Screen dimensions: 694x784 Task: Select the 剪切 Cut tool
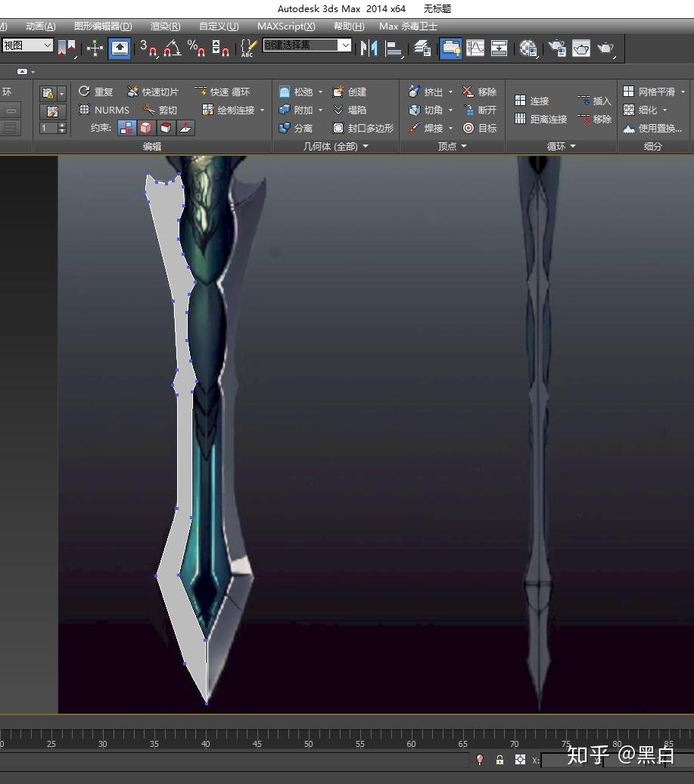click(160, 110)
